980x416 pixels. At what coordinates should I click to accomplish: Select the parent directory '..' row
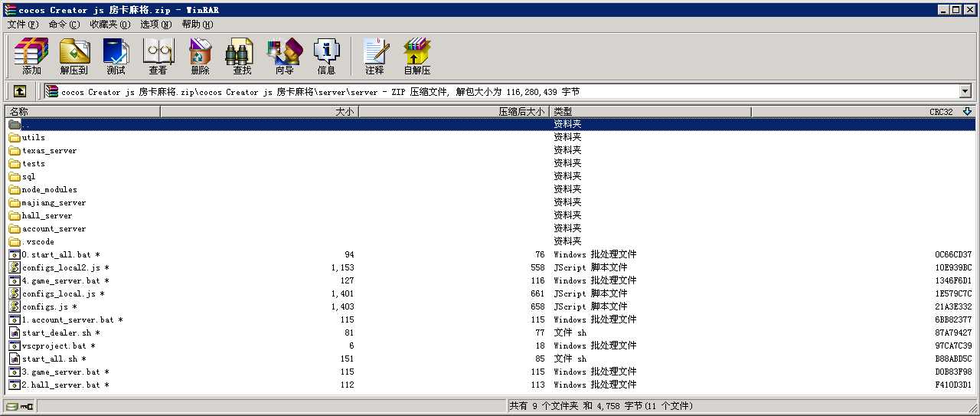(x=491, y=124)
